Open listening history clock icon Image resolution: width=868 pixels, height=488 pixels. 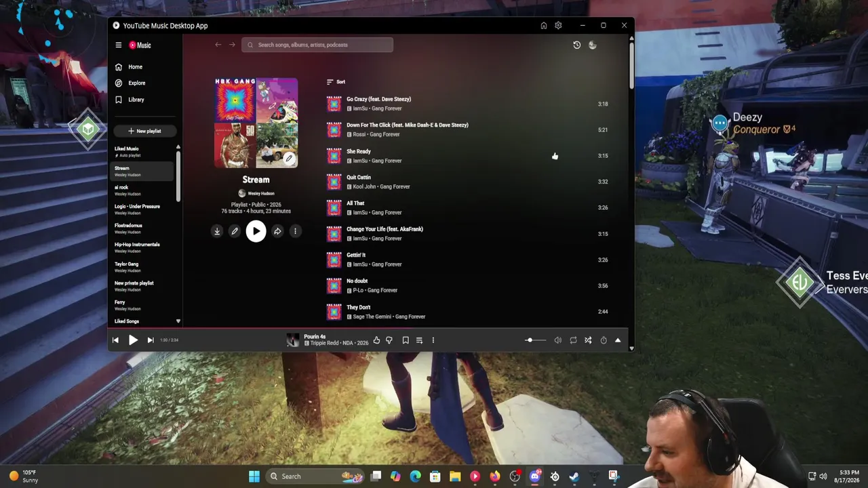click(576, 45)
